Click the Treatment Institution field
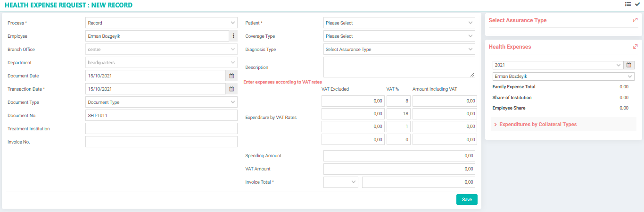Viewport: 644px width, 212px height. 161,128
